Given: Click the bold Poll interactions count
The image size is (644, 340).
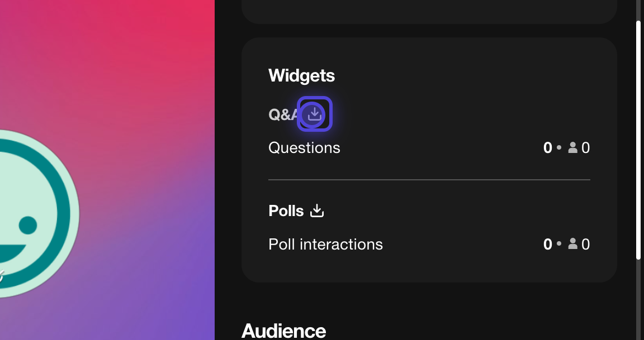Looking at the screenshot, I should (x=548, y=244).
